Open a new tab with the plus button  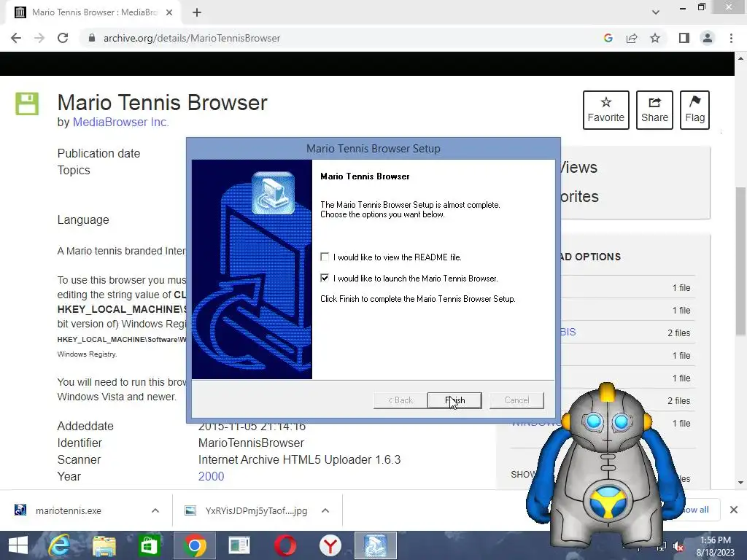197,12
